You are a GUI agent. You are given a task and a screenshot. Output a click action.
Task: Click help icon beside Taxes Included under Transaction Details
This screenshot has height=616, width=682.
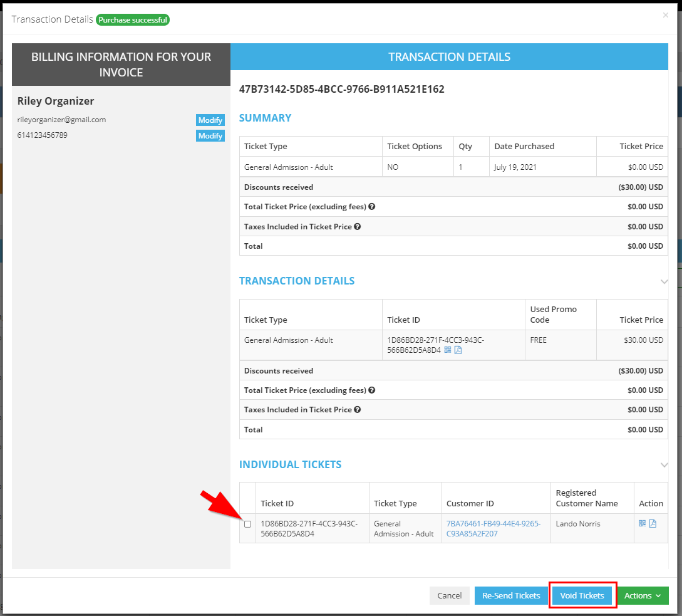[x=357, y=409]
